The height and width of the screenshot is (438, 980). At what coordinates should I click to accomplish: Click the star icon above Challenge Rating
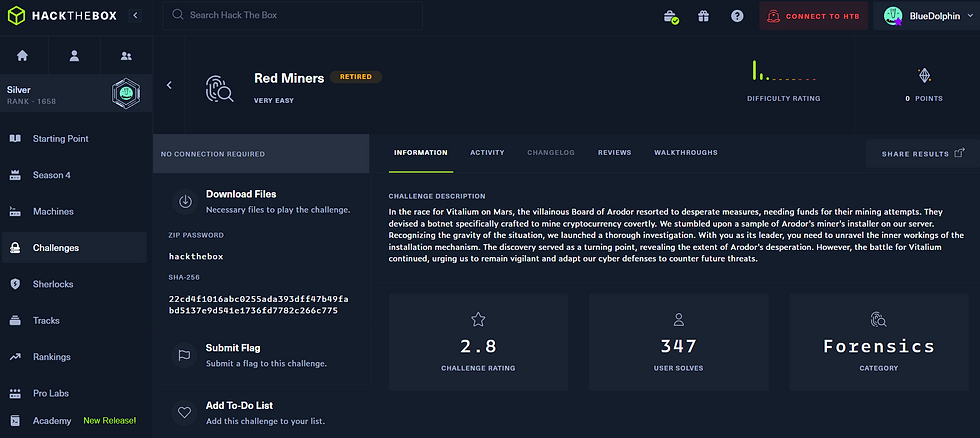(478, 319)
